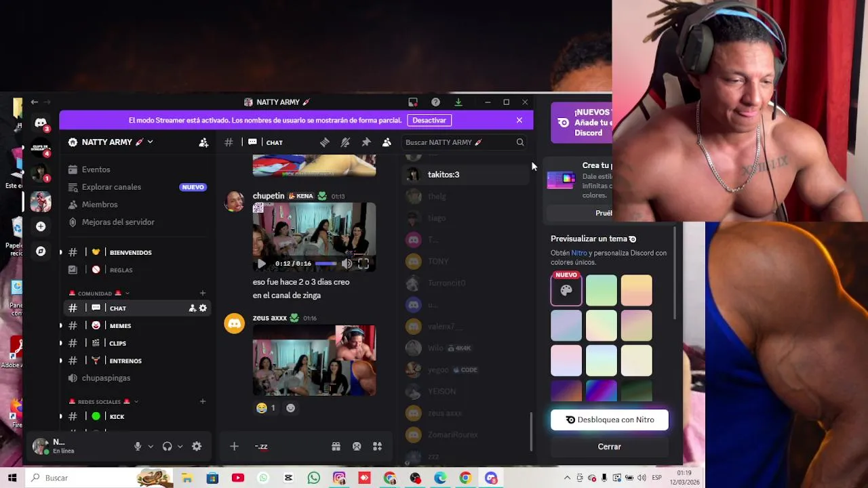Toggle fullscreen on the chupetin video
This screenshot has width=868, height=488.
pos(363,264)
